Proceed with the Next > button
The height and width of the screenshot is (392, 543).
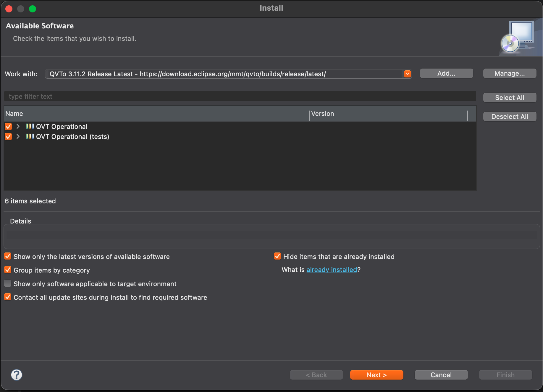pyautogui.click(x=377, y=375)
